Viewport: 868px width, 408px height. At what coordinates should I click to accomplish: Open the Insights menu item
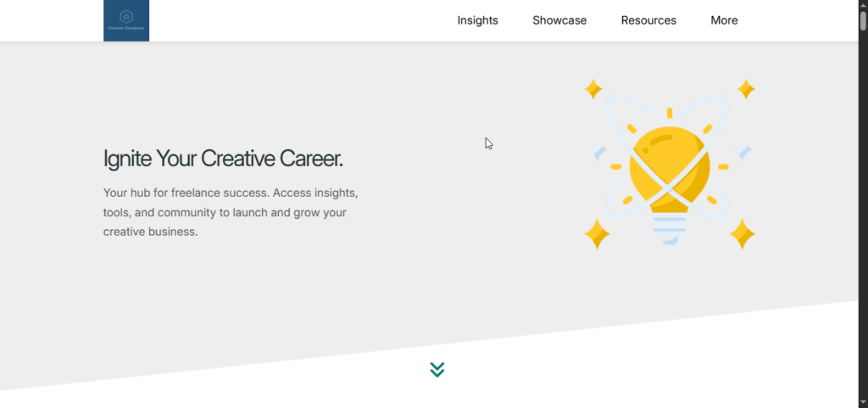click(478, 20)
